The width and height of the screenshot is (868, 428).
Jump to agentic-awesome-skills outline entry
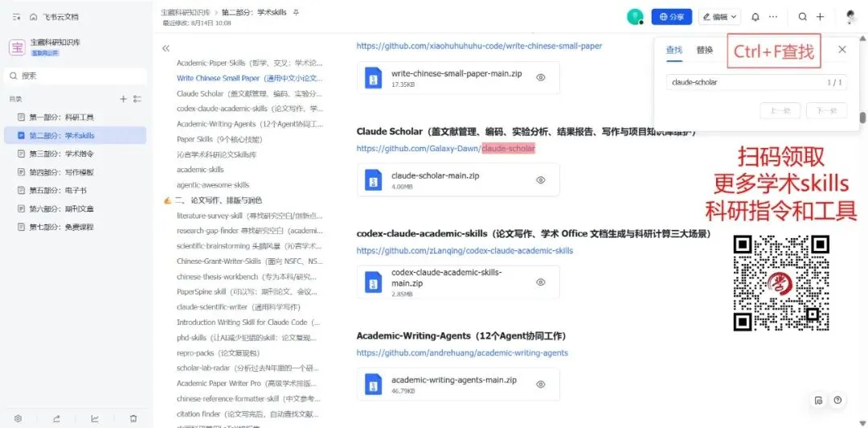(x=213, y=184)
